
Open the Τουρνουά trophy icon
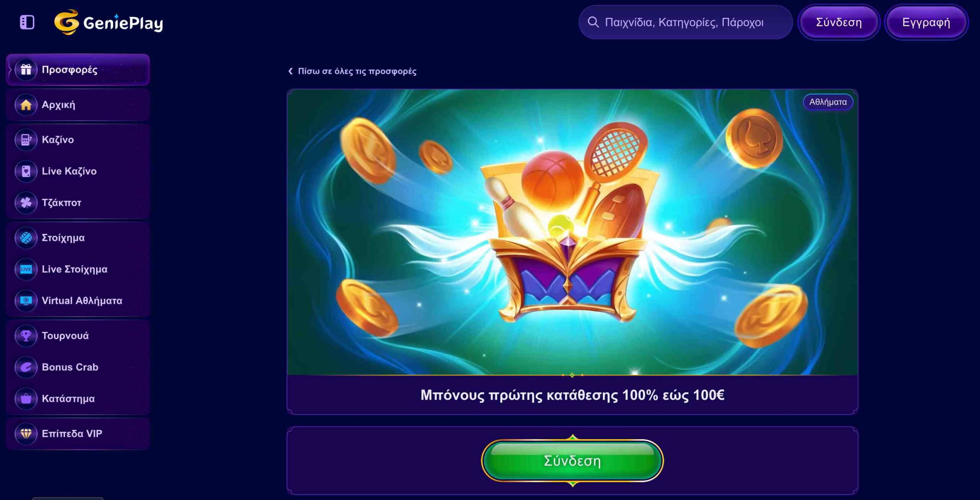click(26, 336)
